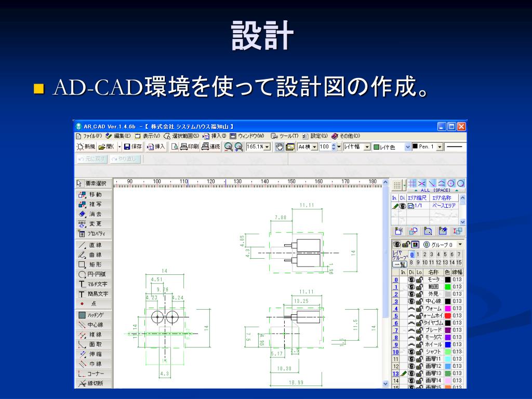Open the 表示(V) menu
The image size is (532, 399).
click(x=148, y=136)
